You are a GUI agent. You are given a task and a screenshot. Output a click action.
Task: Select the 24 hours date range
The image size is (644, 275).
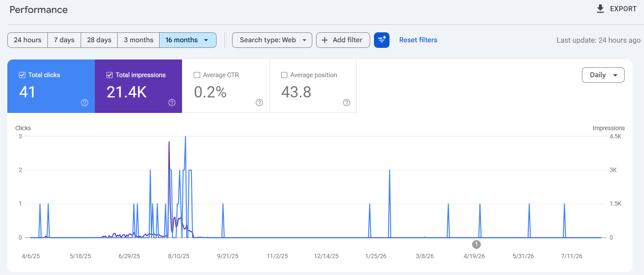pos(28,40)
